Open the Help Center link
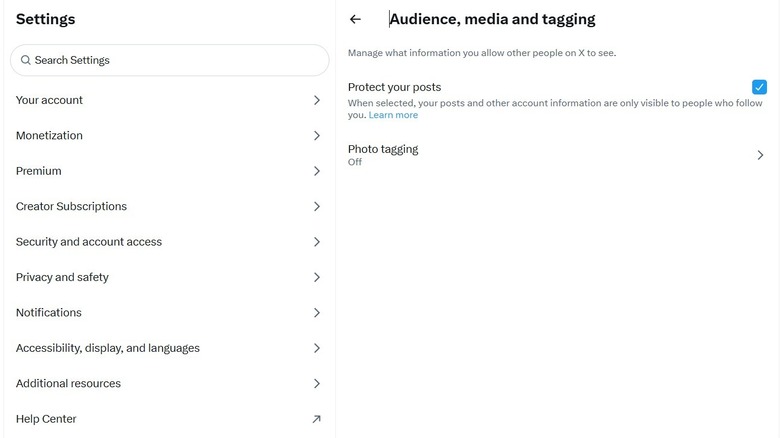The image size is (780, 438). point(46,419)
